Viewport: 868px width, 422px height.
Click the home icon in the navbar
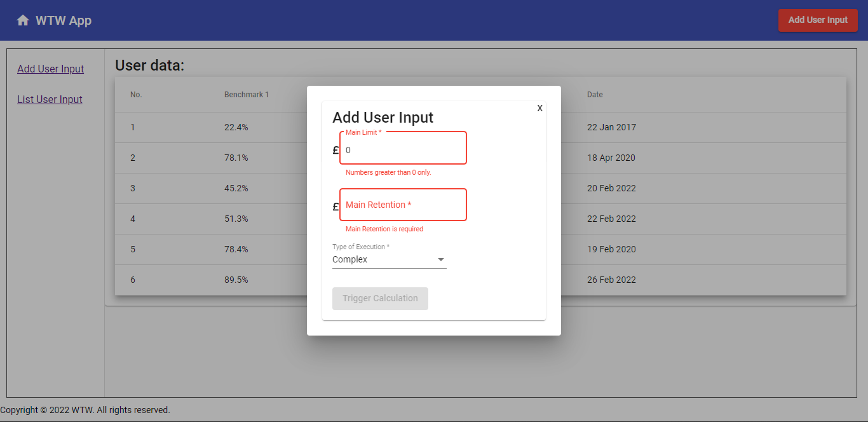pyautogui.click(x=23, y=20)
